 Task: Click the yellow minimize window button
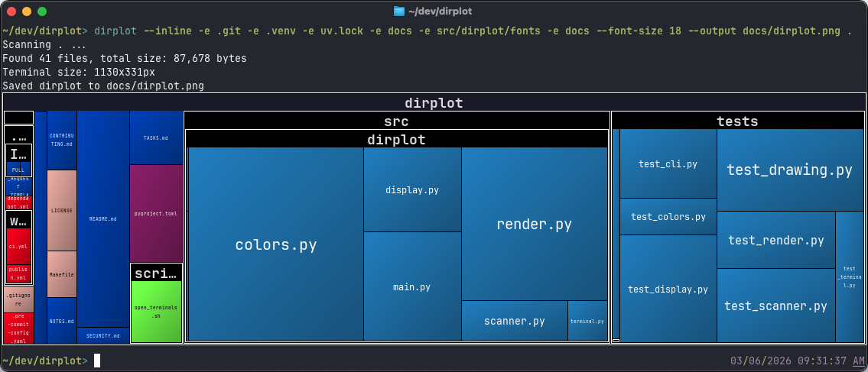coord(27,11)
